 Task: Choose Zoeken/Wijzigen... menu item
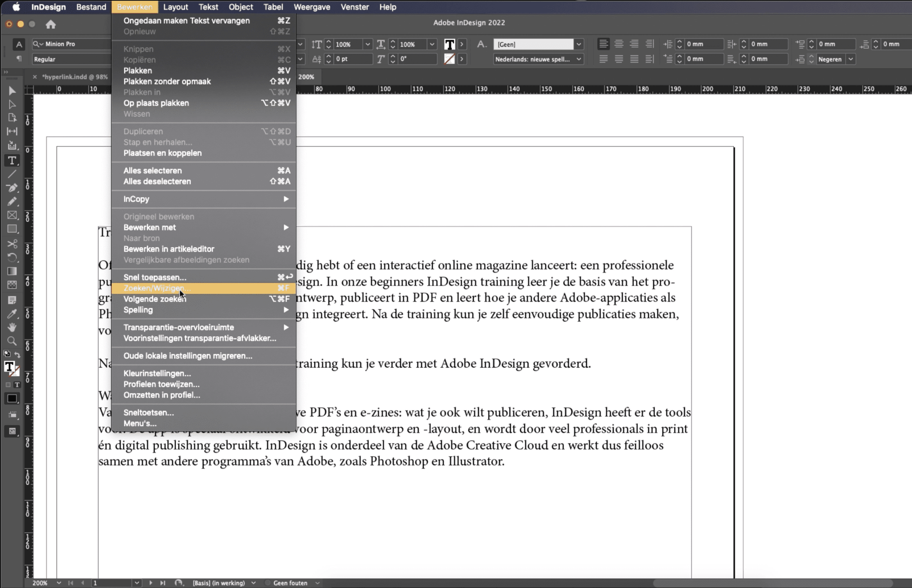click(x=204, y=288)
